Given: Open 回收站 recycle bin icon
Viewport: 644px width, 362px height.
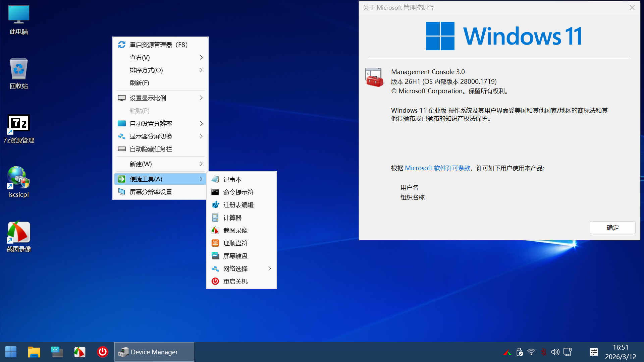Looking at the screenshot, I should (x=19, y=69).
